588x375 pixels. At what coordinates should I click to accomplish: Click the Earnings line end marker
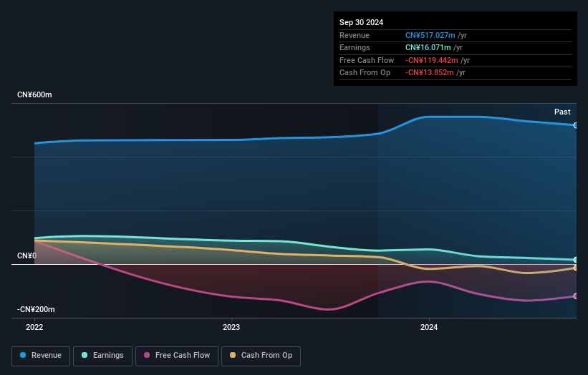[576, 260]
